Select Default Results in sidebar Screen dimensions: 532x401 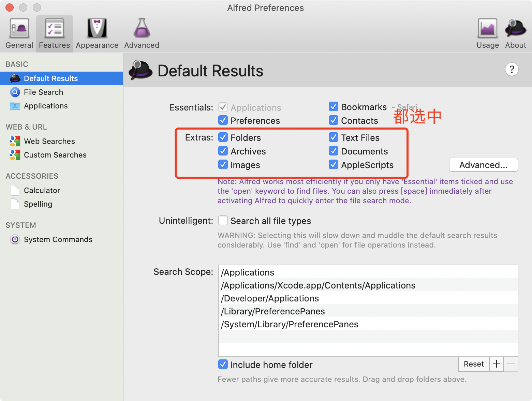[x=61, y=78]
